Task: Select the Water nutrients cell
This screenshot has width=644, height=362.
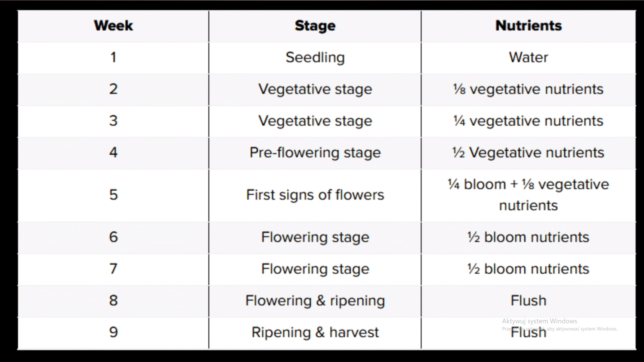Action: pyautogui.click(x=528, y=58)
